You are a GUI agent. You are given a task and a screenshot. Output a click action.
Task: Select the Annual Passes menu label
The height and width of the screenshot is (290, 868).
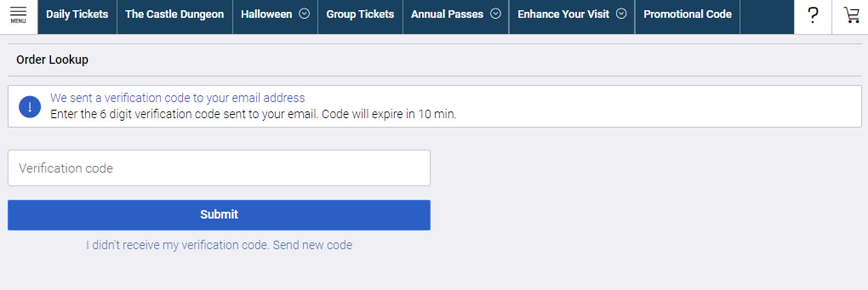click(x=447, y=15)
